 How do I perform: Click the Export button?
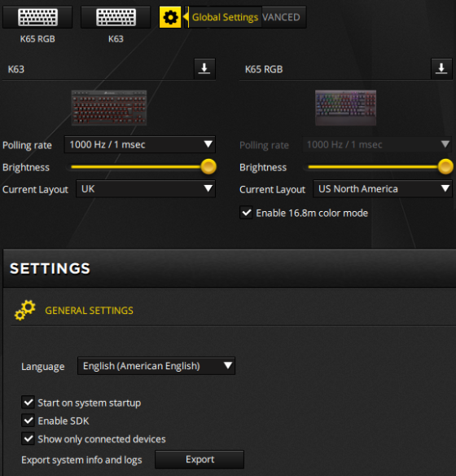199,460
